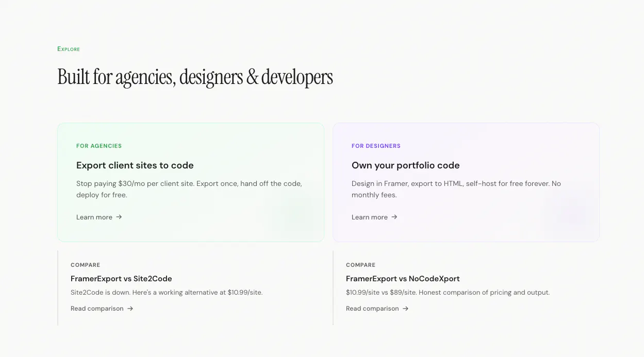Click the Stop paying $30/mo description text
The width and height of the screenshot is (644, 357).
pyautogui.click(x=189, y=189)
